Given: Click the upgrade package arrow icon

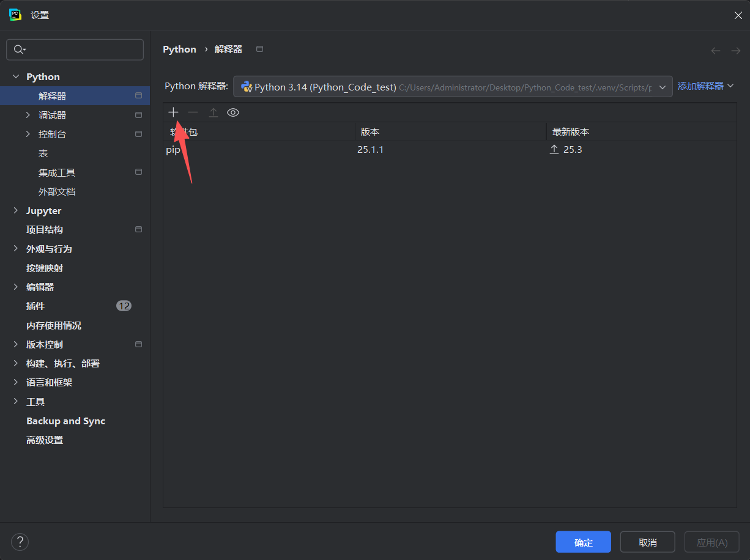Looking at the screenshot, I should coord(213,112).
